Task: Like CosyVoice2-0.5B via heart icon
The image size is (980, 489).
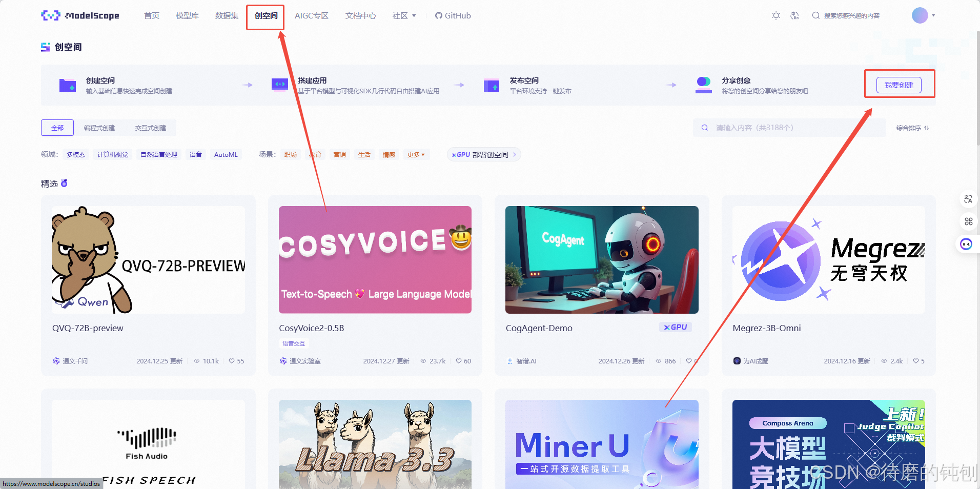Action: click(x=459, y=361)
